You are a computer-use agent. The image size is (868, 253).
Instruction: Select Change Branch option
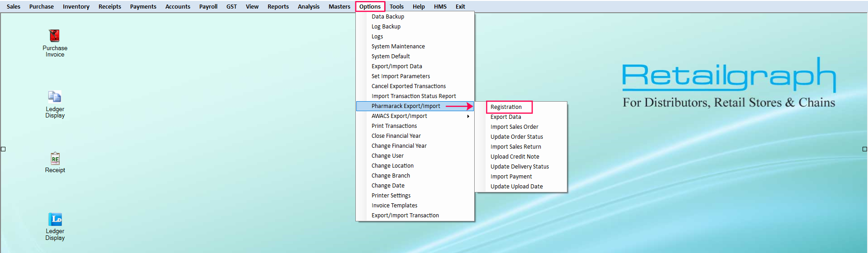click(x=391, y=176)
